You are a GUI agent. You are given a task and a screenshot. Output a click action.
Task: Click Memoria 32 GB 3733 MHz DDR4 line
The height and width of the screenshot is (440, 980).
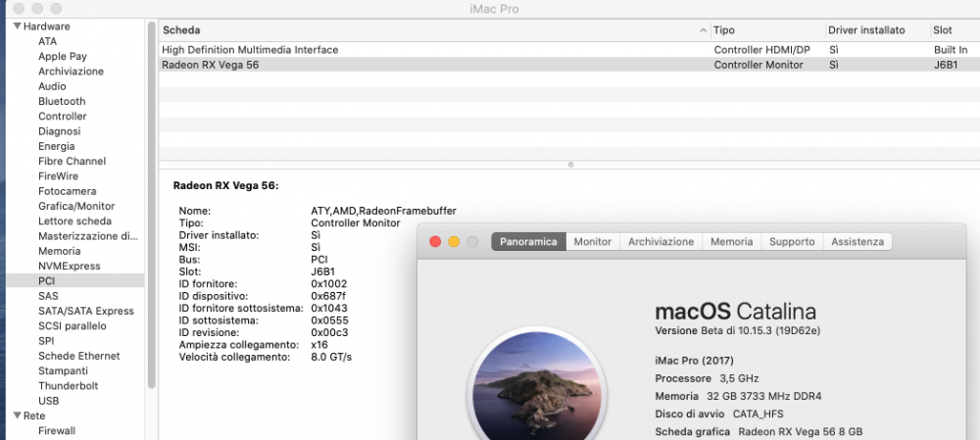(x=738, y=396)
